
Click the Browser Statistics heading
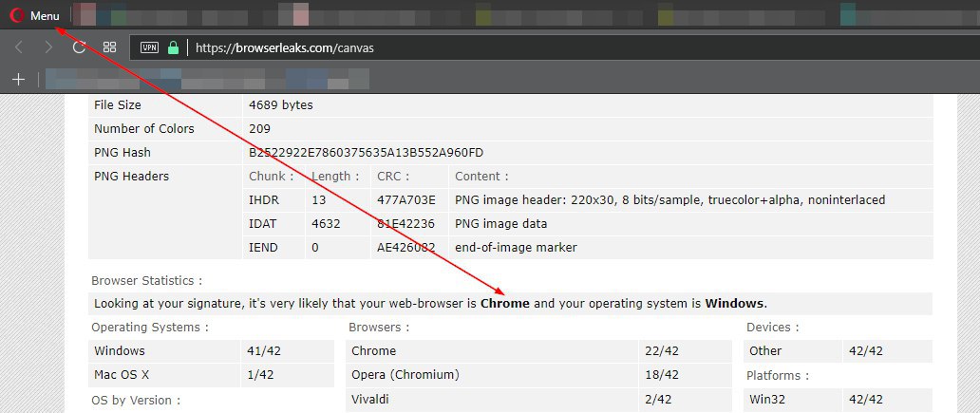click(147, 280)
